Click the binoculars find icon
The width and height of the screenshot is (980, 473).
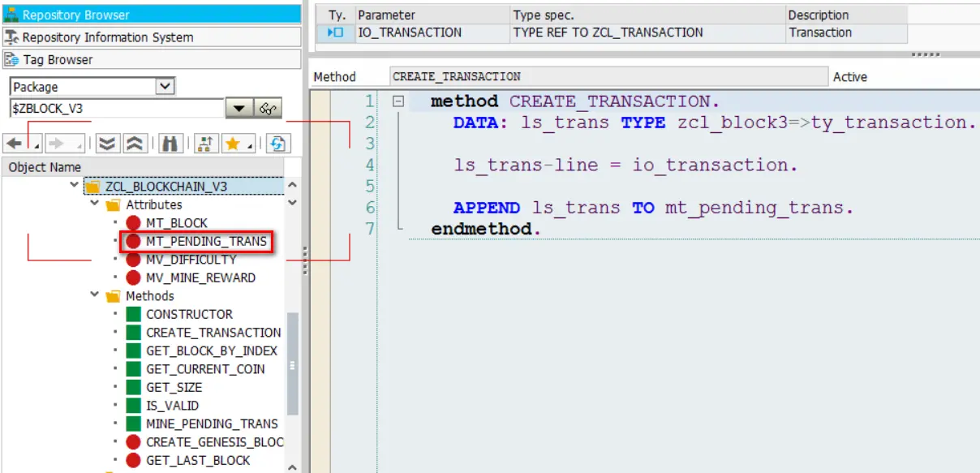[x=170, y=144]
